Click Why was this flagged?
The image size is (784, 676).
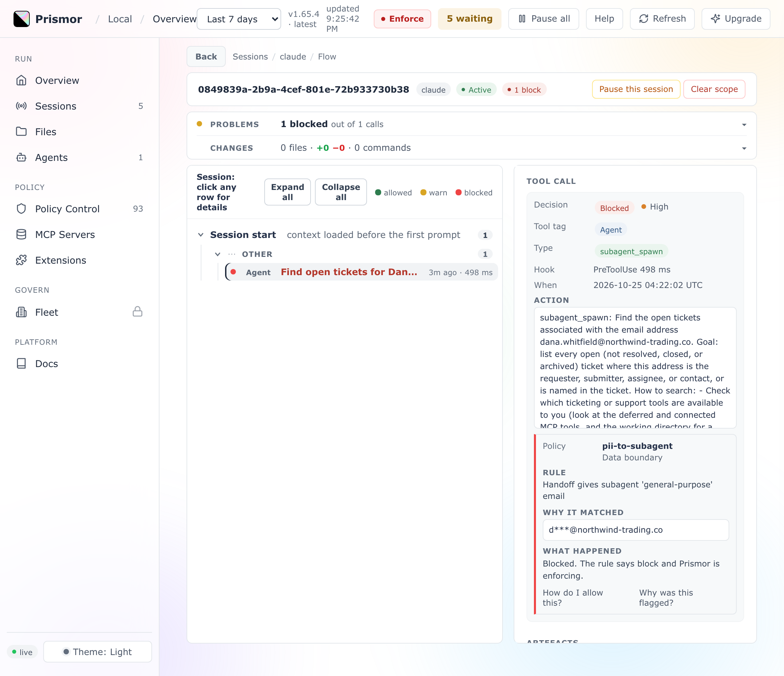[666, 598]
